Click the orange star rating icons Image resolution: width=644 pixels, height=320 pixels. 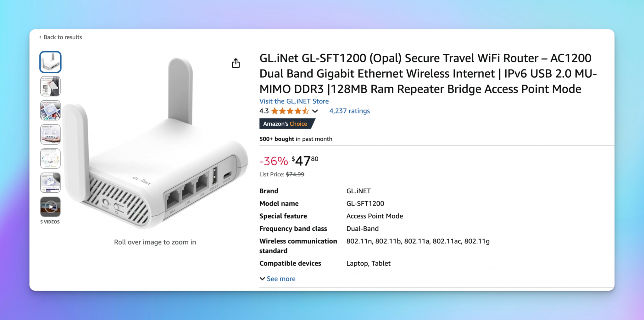pyautogui.click(x=290, y=111)
